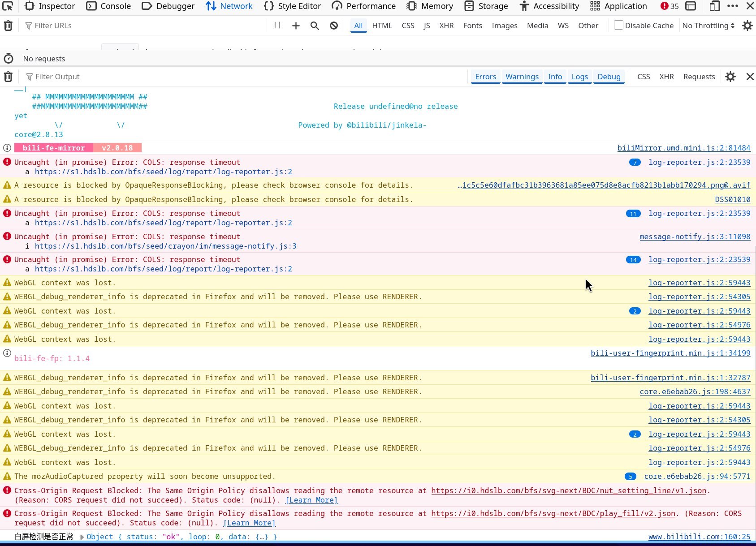Switch to the Debugger tab

click(x=168, y=6)
